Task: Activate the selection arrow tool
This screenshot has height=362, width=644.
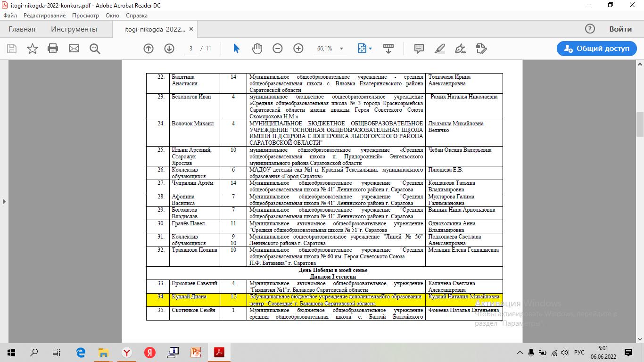Action: pyautogui.click(x=237, y=49)
